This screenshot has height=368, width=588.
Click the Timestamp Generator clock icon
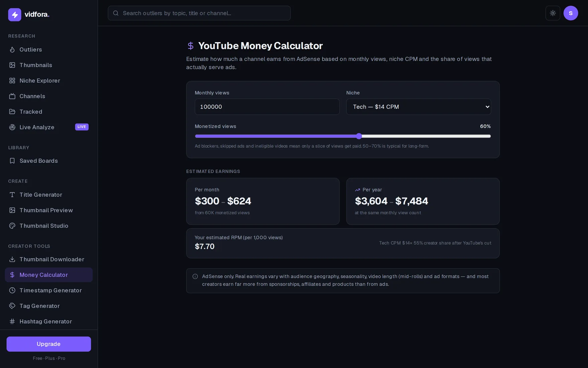[12, 290]
